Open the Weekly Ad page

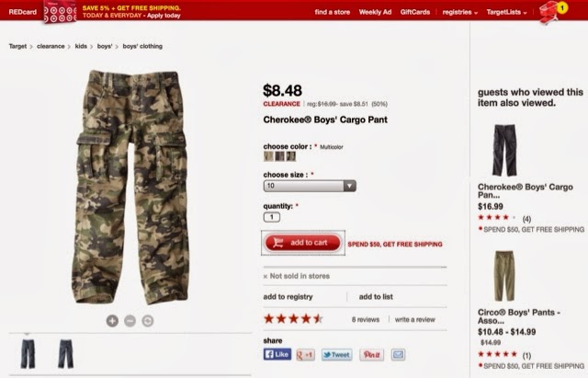375,12
